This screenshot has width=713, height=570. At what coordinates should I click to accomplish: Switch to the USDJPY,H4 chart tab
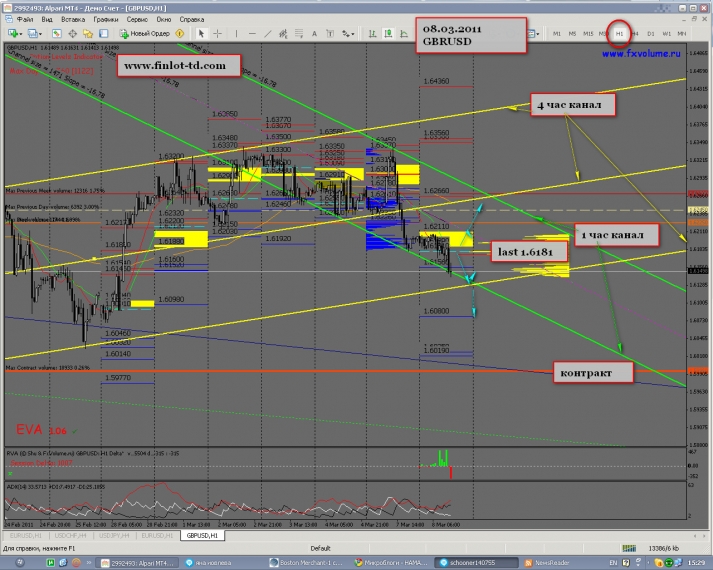(x=114, y=535)
